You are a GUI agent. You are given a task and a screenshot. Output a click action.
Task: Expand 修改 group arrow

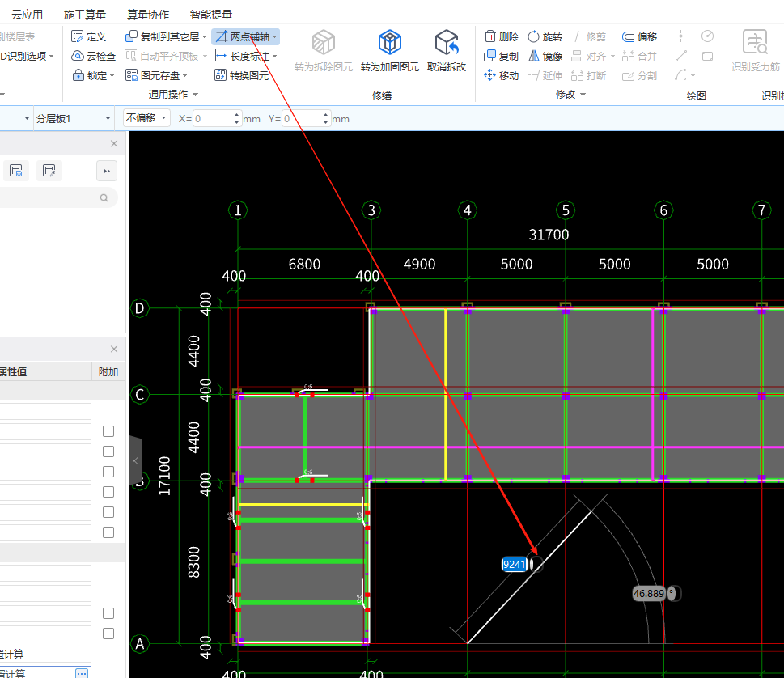[583, 95]
